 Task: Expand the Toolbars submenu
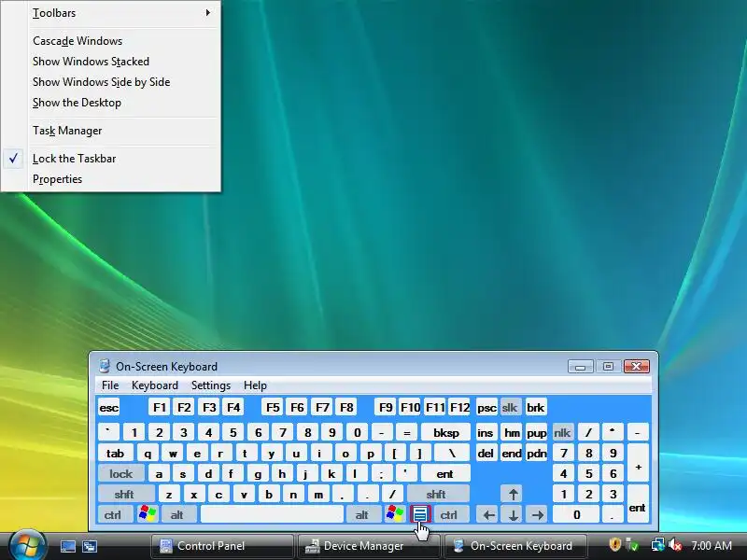click(111, 13)
